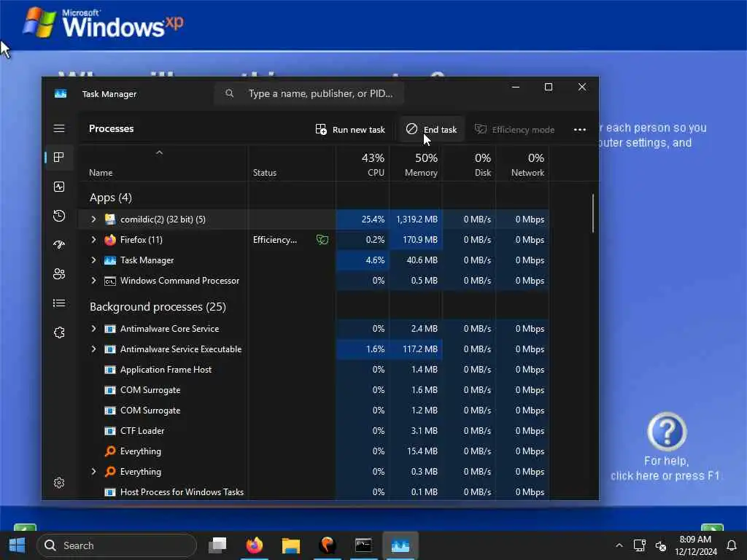Expand Antimalware Service Executable group
This screenshot has width=747, height=560.
(93, 349)
